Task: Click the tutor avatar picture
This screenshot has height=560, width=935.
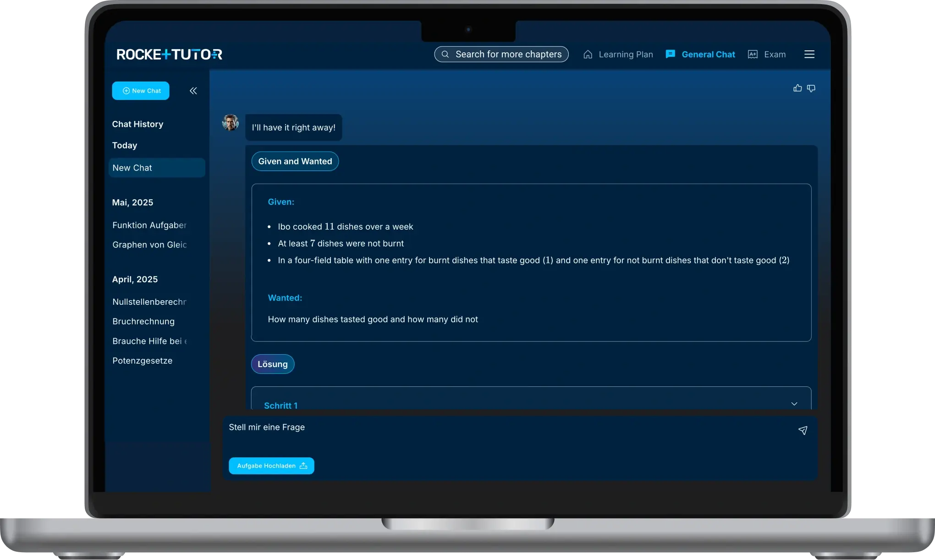Action: click(x=231, y=123)
